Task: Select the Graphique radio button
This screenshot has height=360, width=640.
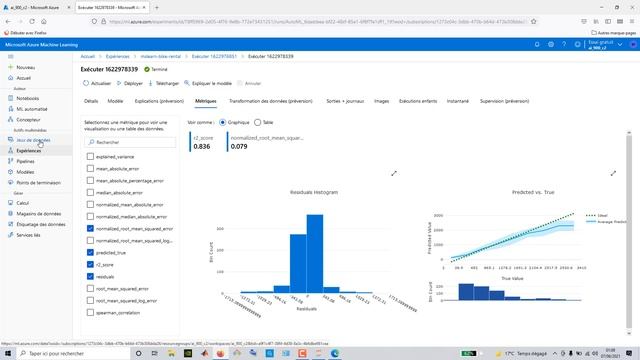Action: click(222, 122)
